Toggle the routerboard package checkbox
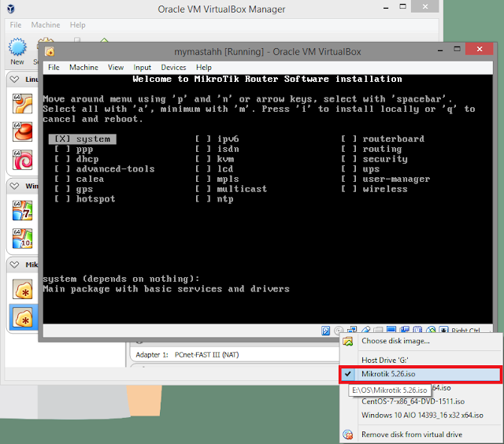The width and height of the screenshot is (504, 444). pos(349,139)
